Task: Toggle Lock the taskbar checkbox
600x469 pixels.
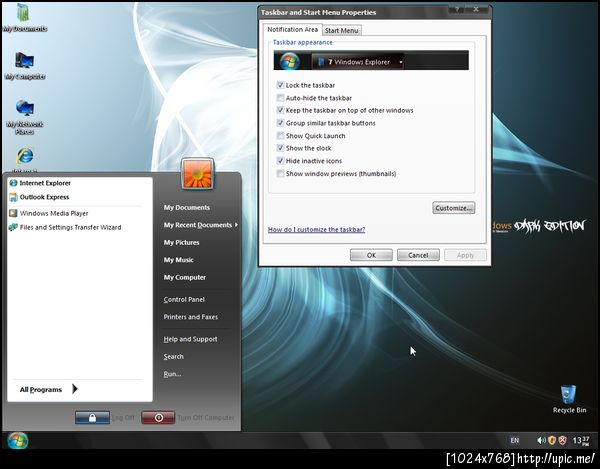Action: [280, 85]
